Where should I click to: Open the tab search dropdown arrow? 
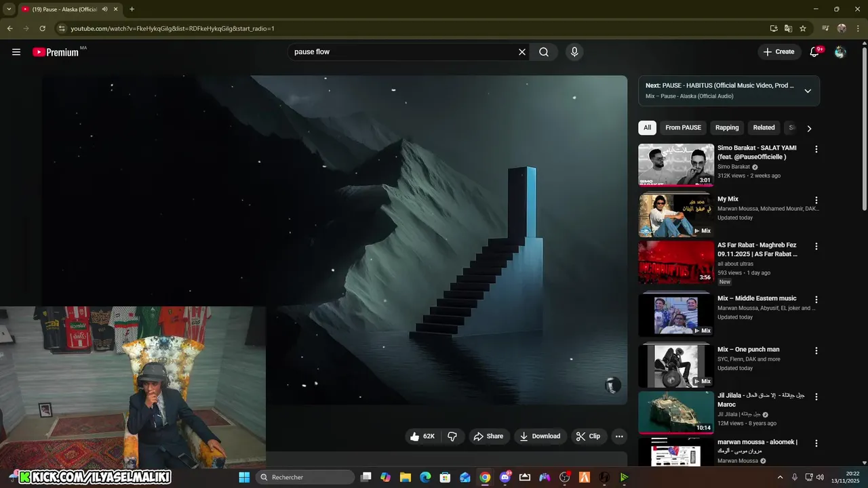pyautogui.click(x=9, y=9)
